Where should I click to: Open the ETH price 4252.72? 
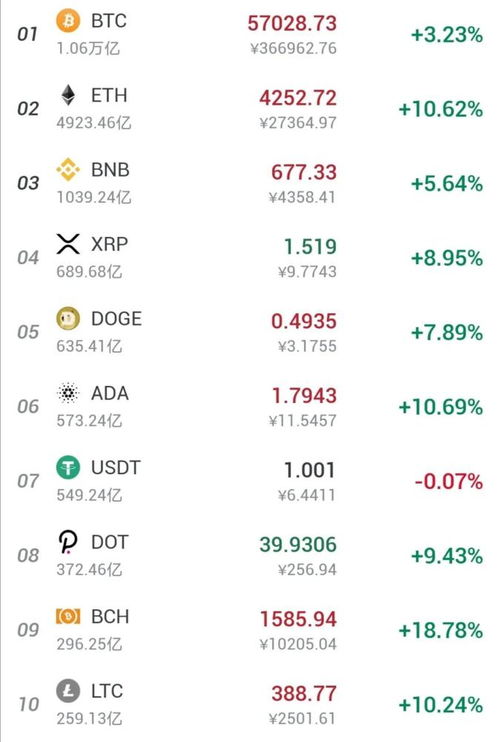click(x=297, y=98)
